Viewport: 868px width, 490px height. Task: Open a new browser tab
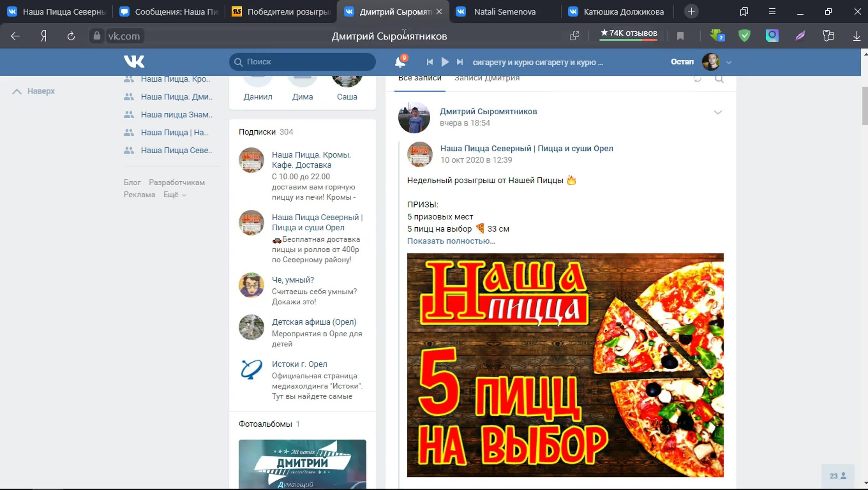coord(691,11)
